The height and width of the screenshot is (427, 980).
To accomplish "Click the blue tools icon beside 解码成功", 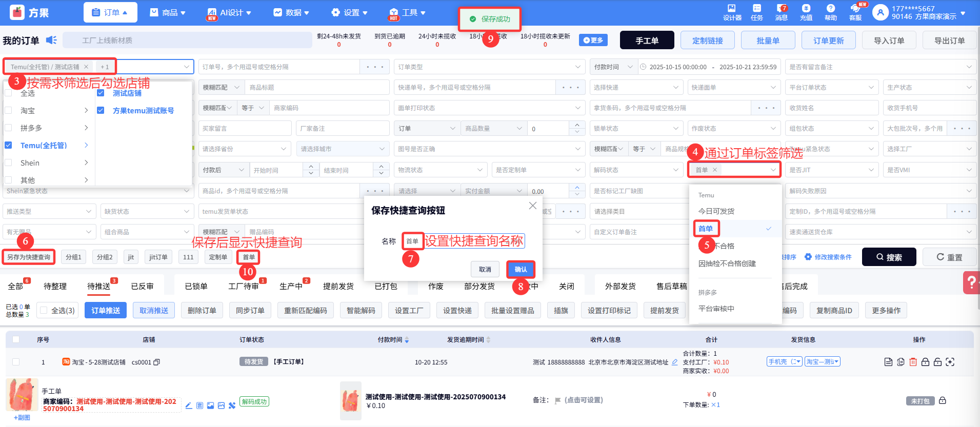I will pos(232,405).
